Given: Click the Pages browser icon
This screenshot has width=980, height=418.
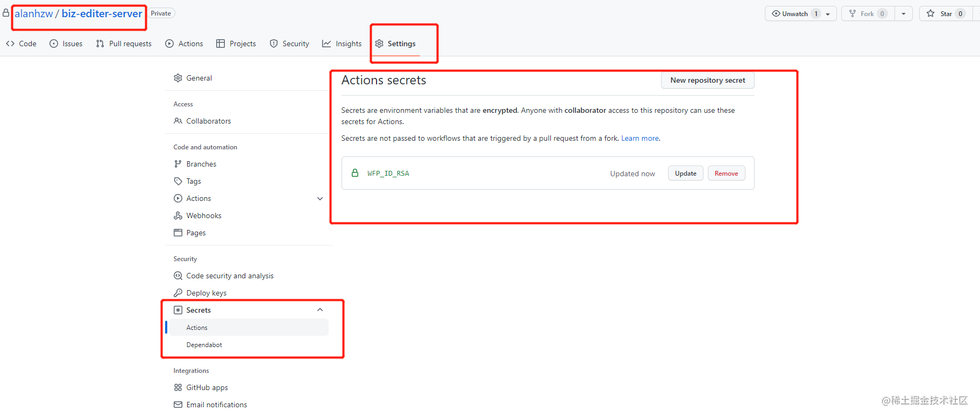Looking at the screenshot, I should click(x=178, y=233).
